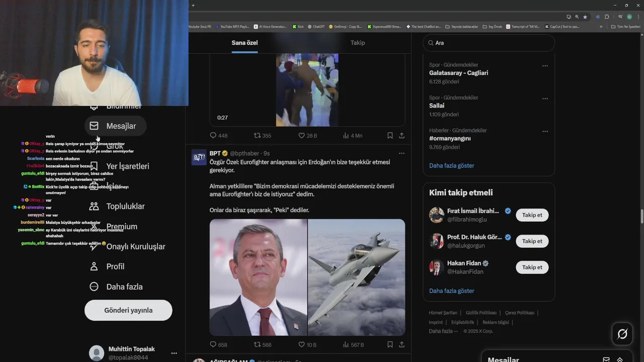This screenshot has height=362, width=644.
Task: Open ChatGPT bookmark
Action: [x=316, y=27]
